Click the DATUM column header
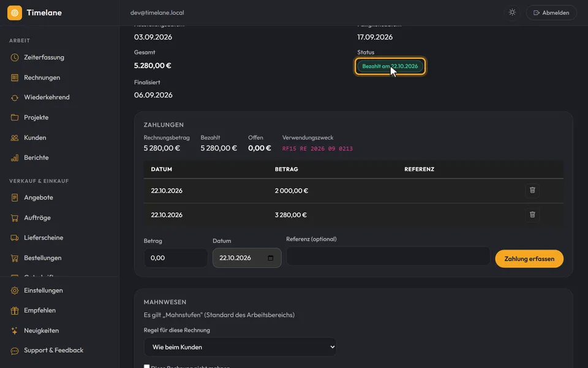Screen dimensions: 588x368 162,169
